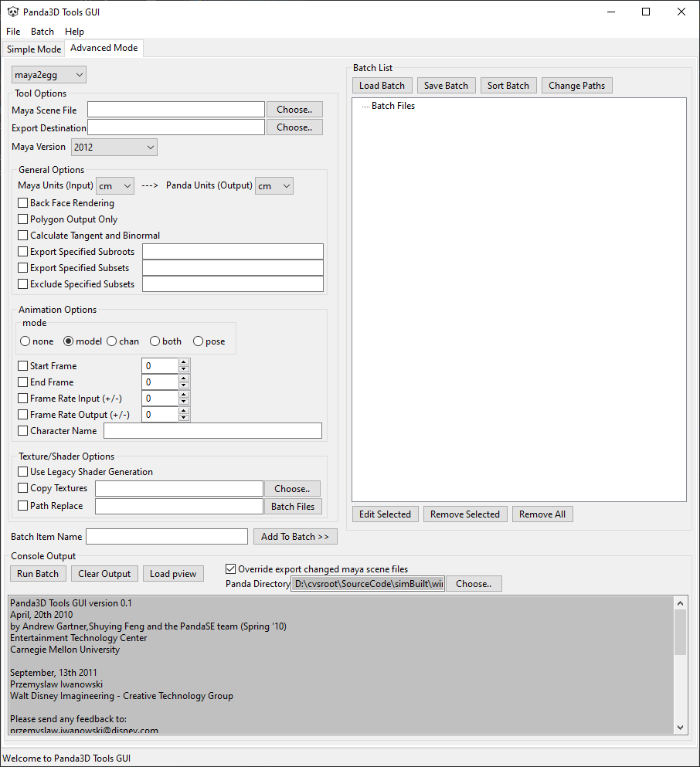Click Load pview
This screenshot has width=700, height=767.
(x=173, y=574)
